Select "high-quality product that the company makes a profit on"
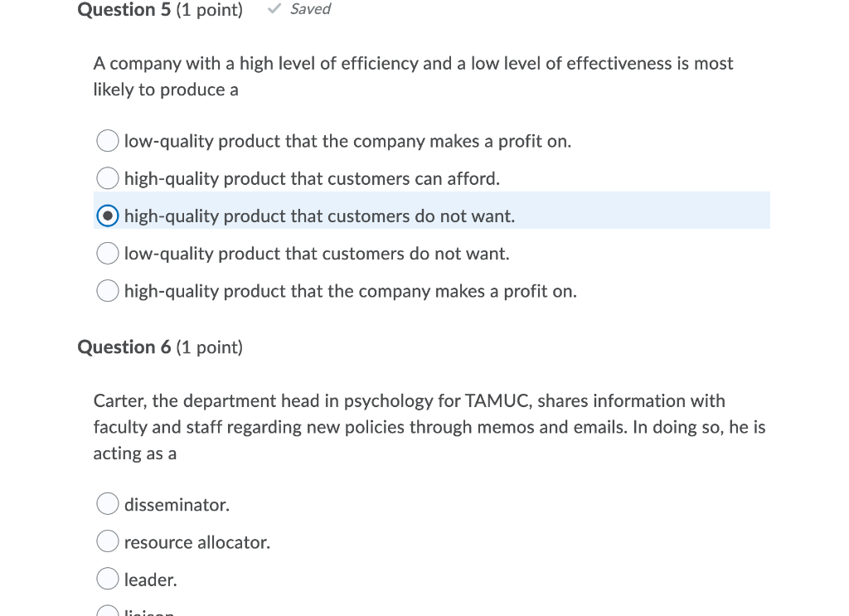 tap(107, 290)
